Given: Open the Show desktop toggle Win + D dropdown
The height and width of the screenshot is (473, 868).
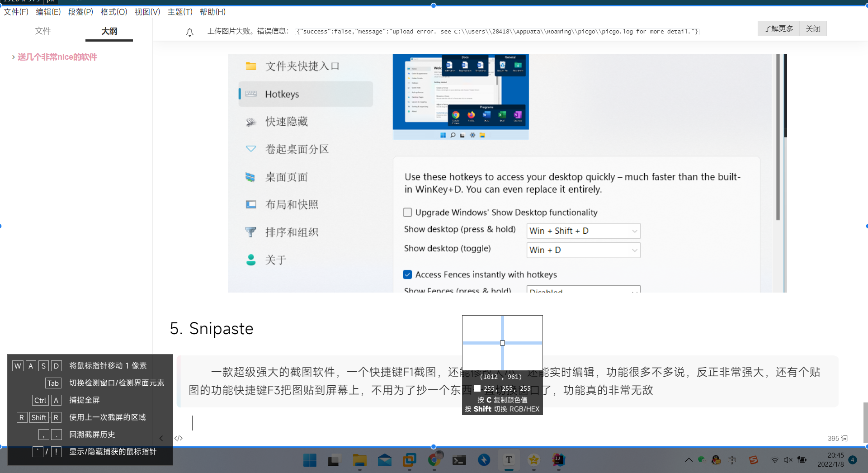Looking at the screenshot, I should pyautogui.click(x=583, y=250).
